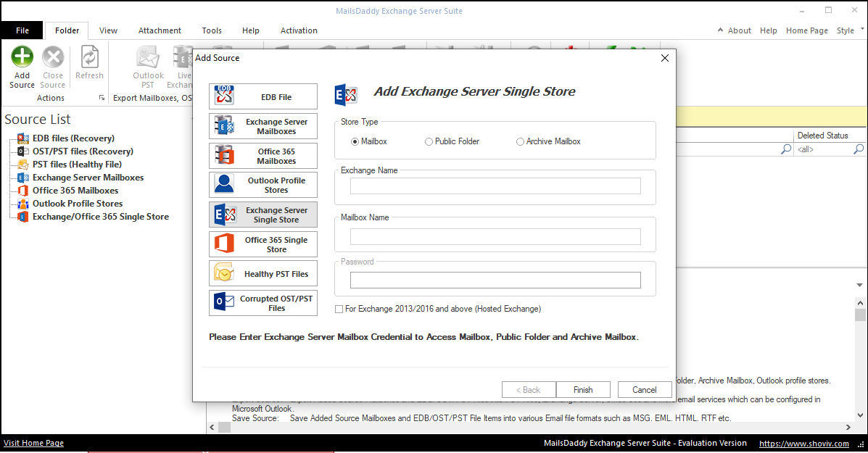Select EDB File source option
Image resolution: width=868 pixels, height=453 pixels.
263,96
